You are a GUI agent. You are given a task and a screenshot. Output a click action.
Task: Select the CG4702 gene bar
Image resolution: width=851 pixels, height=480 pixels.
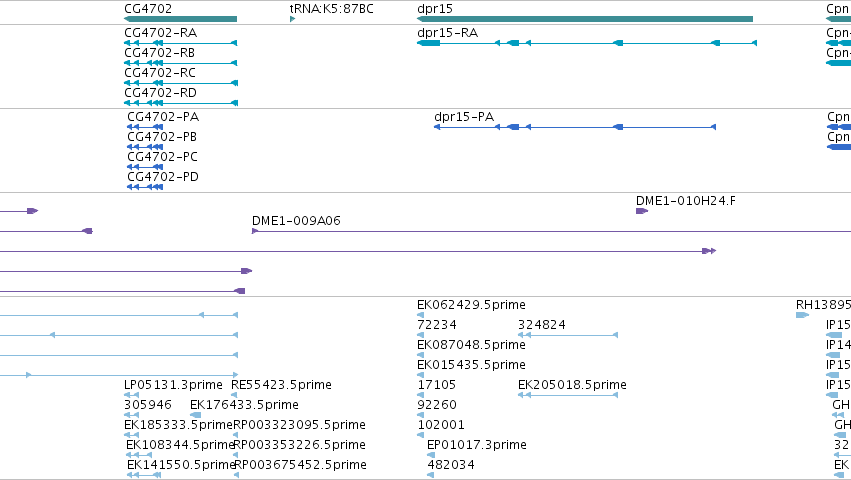(x=180, y=19)
